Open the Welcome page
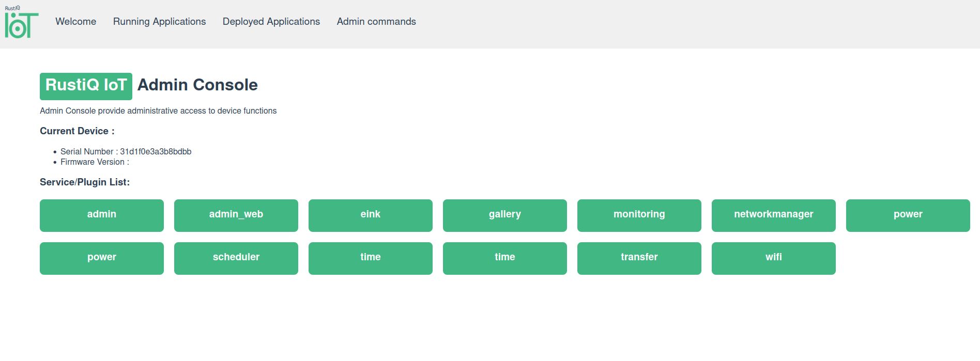This screenshot has width=980, height=361. (76, 22)
